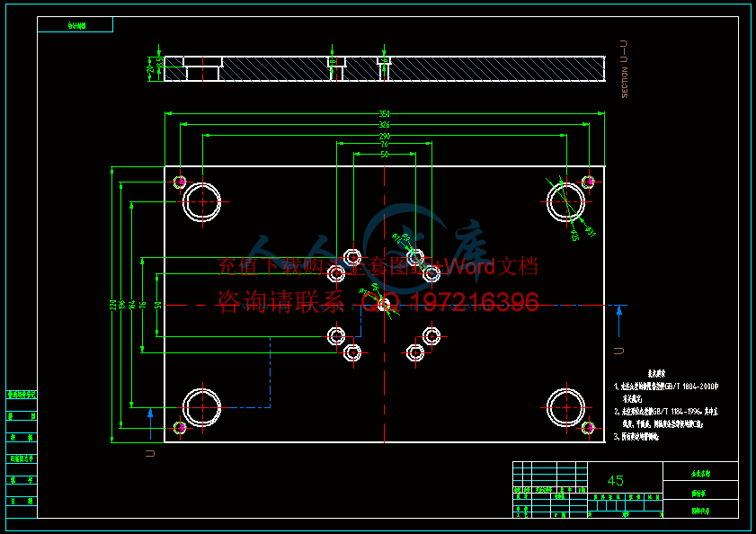This screenshot has height=534, width=756.
Task: Pick the vertical 50 dimension left of plate
Action: pyautogui.click(x=157, y=305)
